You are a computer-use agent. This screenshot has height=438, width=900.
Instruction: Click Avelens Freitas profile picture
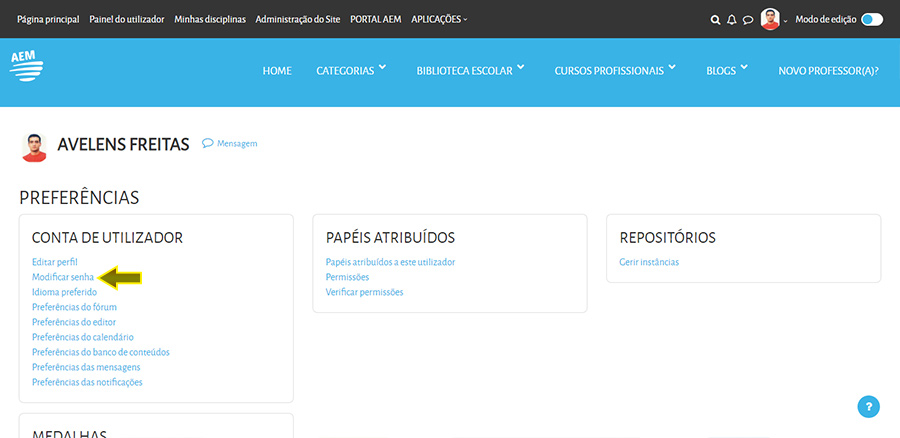pyautogui.click(x=34, y=146)
